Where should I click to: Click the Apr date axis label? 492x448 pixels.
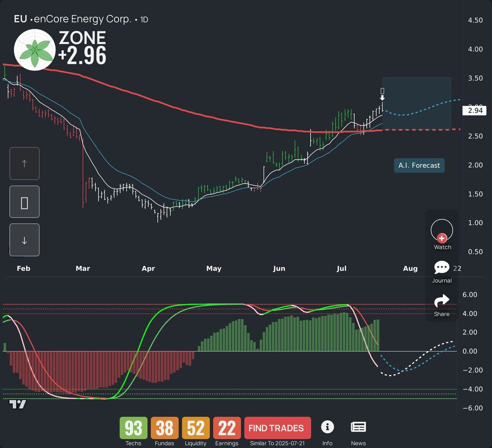[148, 269]
